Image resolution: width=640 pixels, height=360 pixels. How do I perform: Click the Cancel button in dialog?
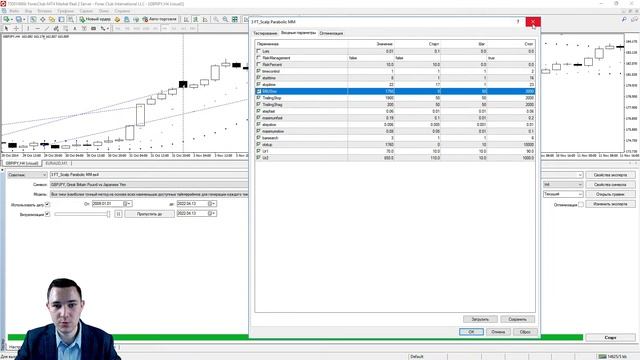[x=498, y=332]
